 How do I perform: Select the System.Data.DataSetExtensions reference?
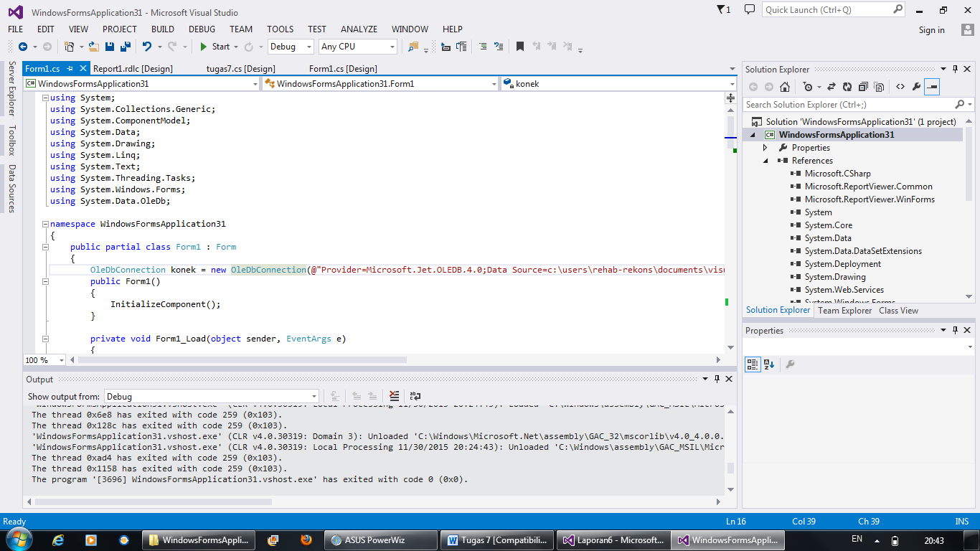pos(863,251)
